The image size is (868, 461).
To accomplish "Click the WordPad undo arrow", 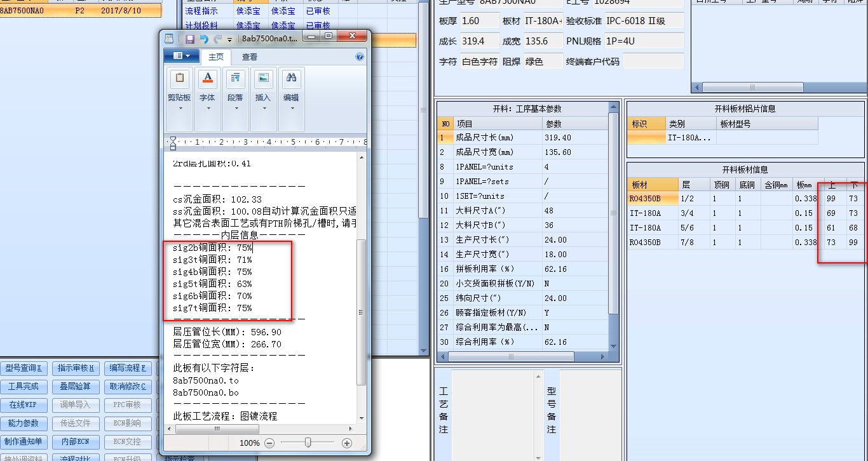I will point(204,39).
